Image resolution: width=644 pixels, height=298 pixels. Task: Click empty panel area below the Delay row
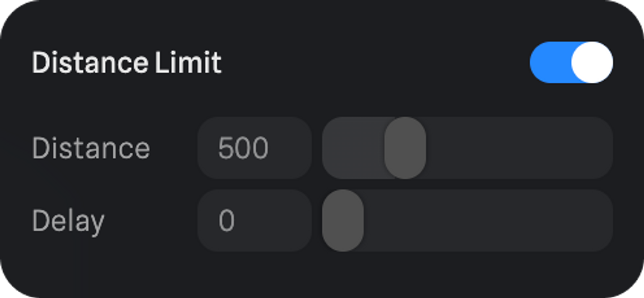pos(322,275)
